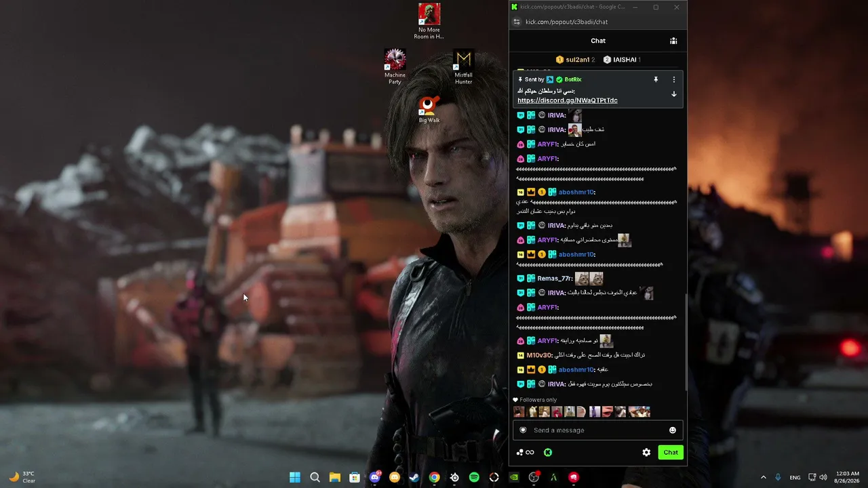Unpin the pinned BotRix message
868x488 pixels.
pos(656,80)
